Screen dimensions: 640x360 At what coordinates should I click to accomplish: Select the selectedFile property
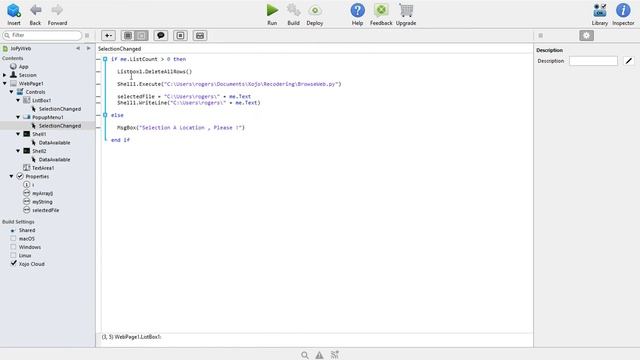[x=45, y=210]
